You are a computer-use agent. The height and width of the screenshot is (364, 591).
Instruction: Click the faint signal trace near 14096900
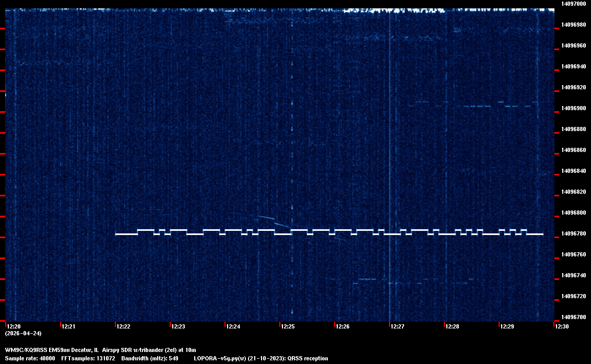tap(475, 106)
